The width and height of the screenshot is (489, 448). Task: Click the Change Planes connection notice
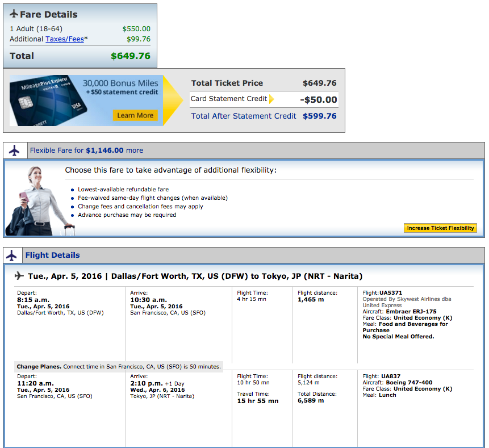pos(118,367)
